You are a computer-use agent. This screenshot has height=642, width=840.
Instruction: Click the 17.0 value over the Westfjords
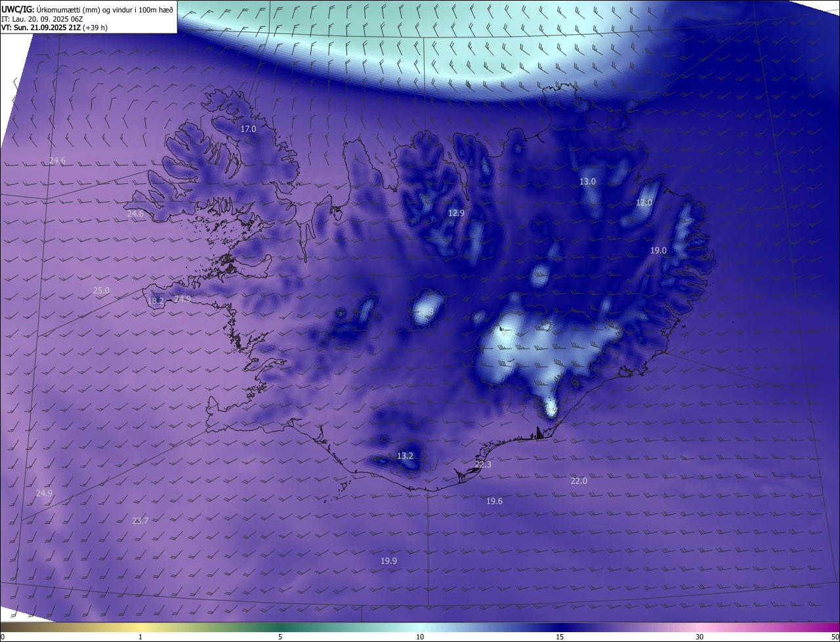click(248, 129)
